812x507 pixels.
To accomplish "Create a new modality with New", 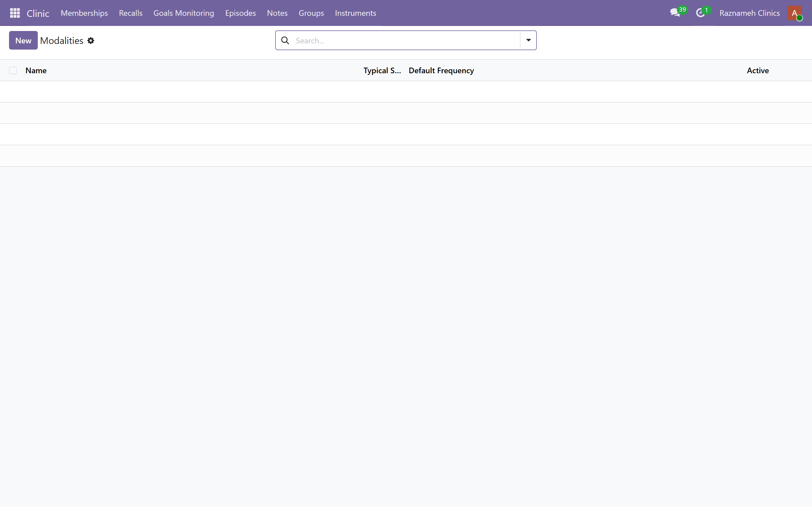I will pos(23,41).
